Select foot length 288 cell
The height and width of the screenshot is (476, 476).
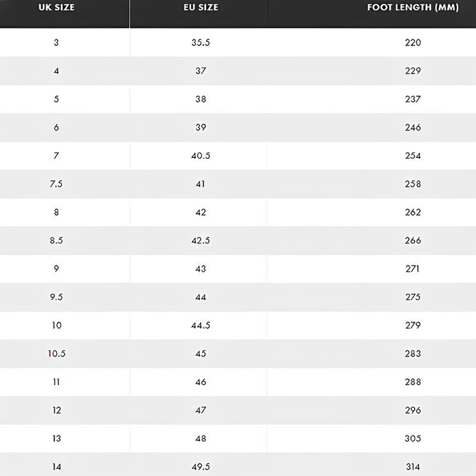pos(412,382)
